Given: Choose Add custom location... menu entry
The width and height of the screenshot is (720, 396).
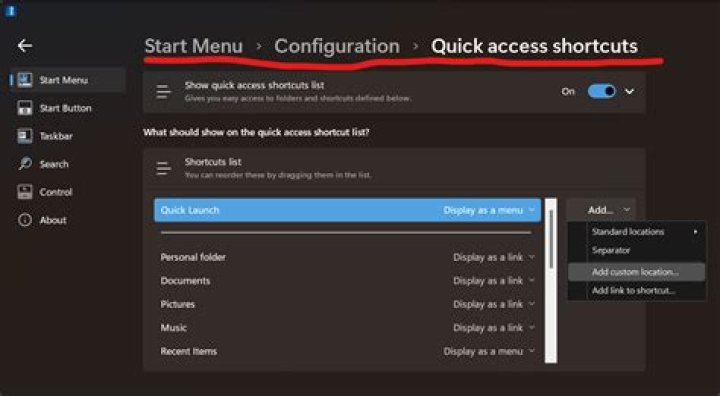Looking at the screenshot, I should tap(637, 272).
